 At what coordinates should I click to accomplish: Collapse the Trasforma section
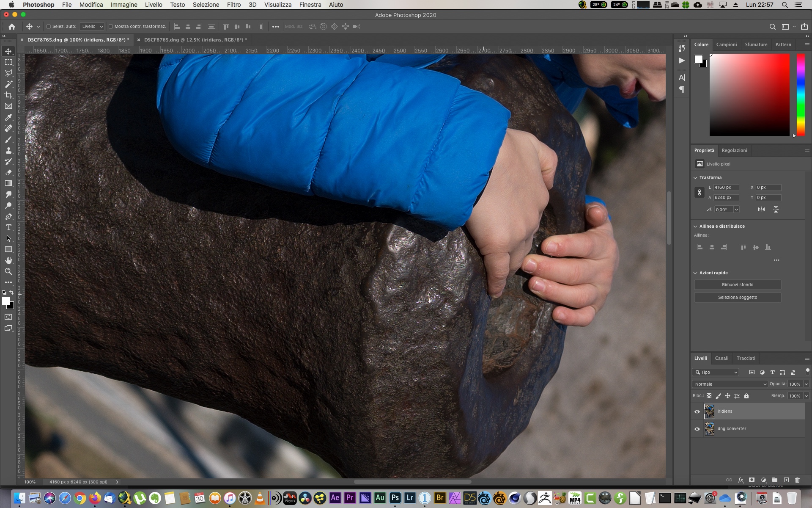[x=696, y=177]
